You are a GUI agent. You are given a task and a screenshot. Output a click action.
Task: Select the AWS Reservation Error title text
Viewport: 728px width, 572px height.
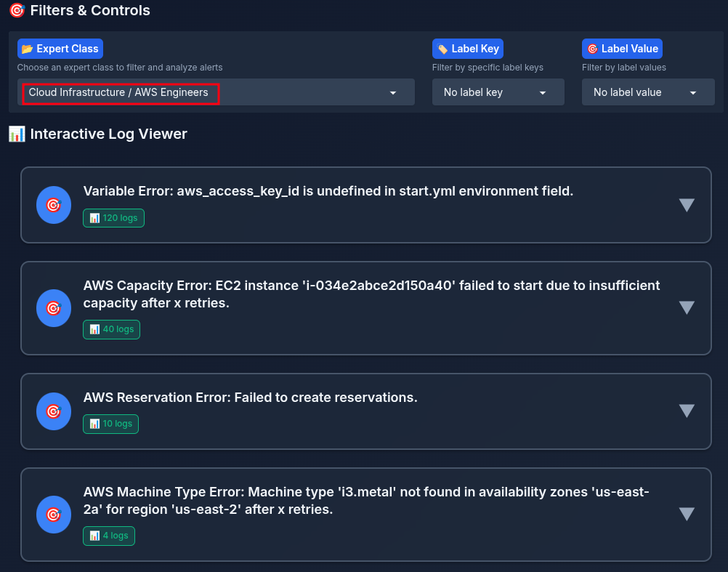click(250, 398)
